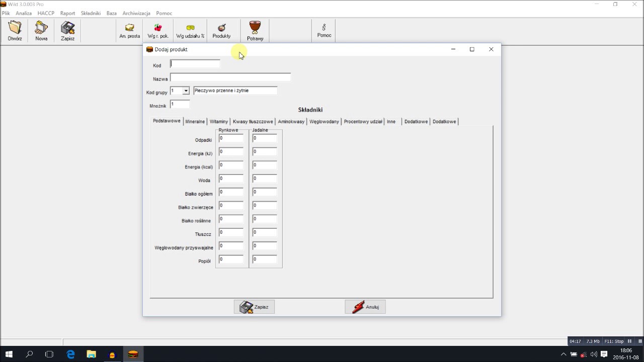Click the F11: Stop recorder label
This screenshot has width=644, height=362.
coord(614,341)
